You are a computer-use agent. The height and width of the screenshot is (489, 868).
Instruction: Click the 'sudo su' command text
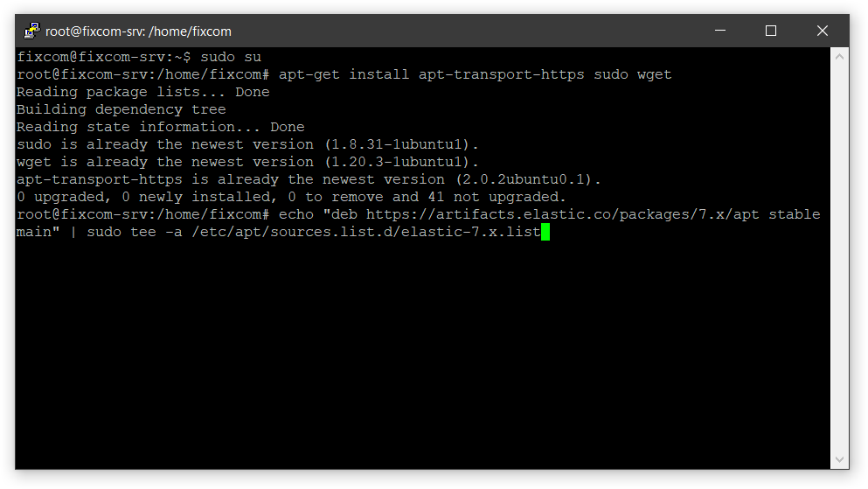230,57
